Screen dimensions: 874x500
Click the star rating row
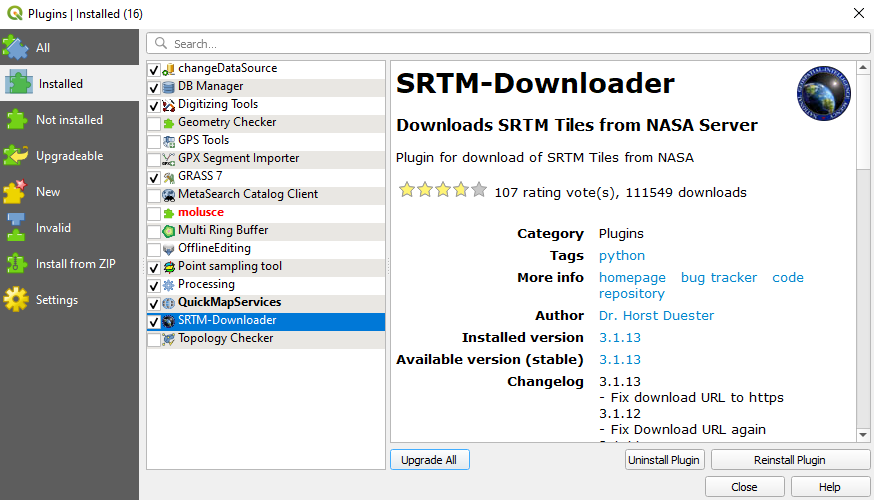[x=443, y=190]
